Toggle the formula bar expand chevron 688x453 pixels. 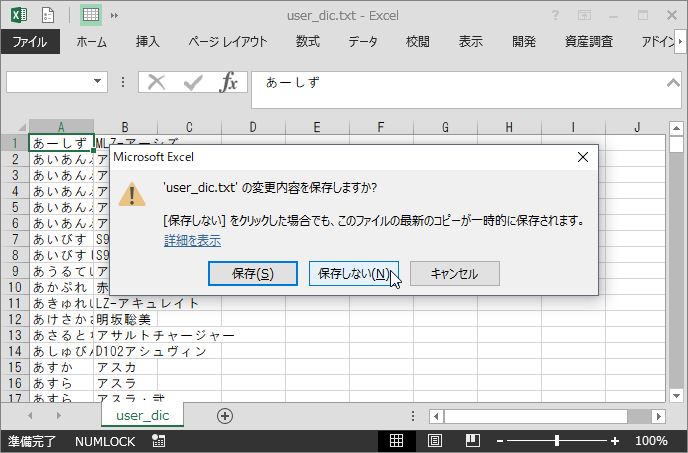coord(673,82)
